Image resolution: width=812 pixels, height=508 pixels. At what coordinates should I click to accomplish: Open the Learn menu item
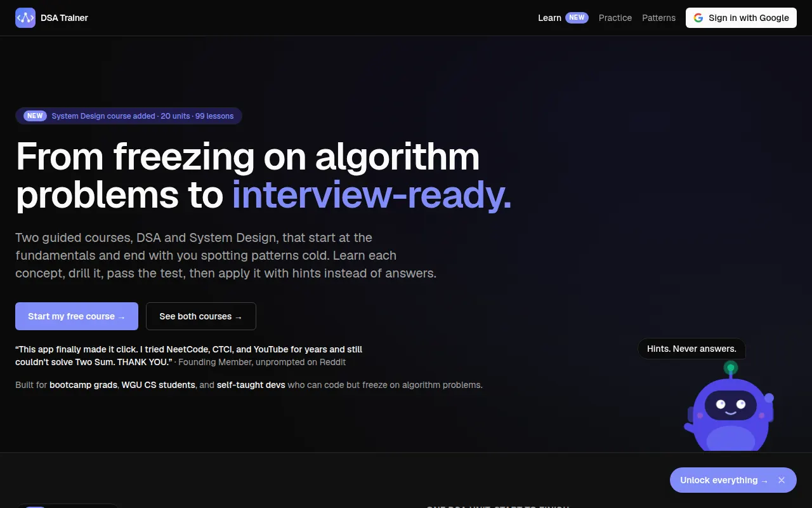click(549, 18)
